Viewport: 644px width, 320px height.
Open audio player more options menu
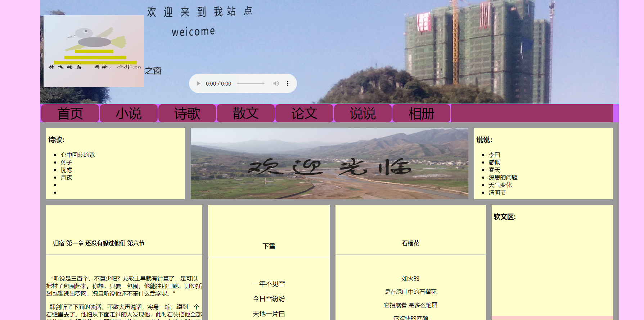point(287,83)
